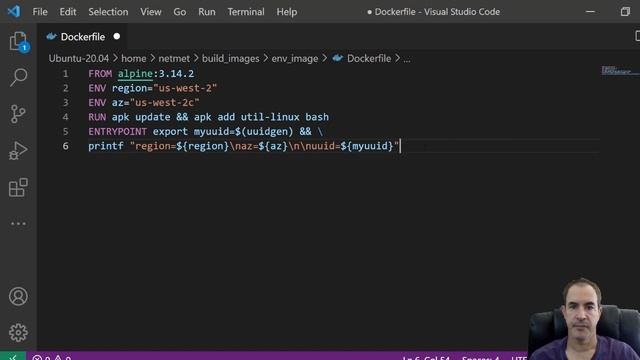
Task: Click env_image breadcrumb segment
Action: [295, 58]
